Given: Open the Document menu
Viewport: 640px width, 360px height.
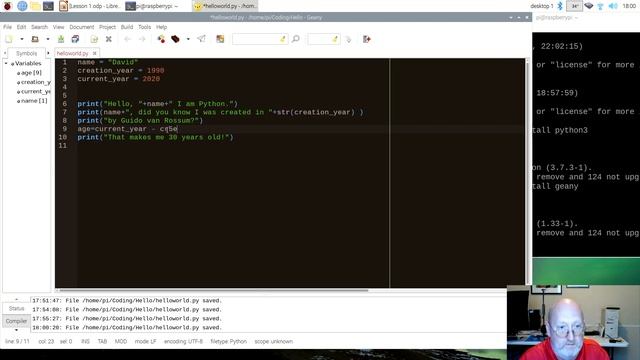Looking at the screenshot, I should click(82, 27).
